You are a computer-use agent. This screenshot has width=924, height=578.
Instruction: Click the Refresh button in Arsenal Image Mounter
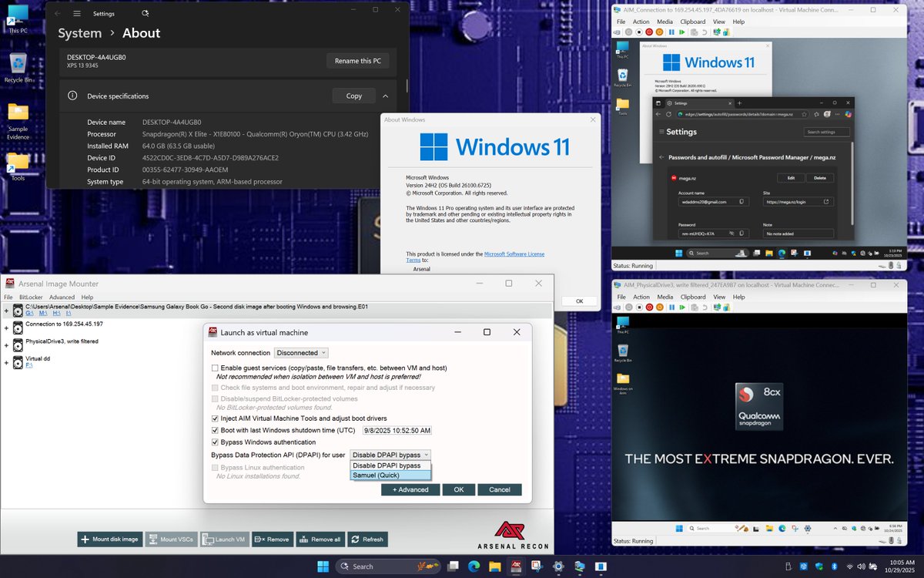click(367, 539)
